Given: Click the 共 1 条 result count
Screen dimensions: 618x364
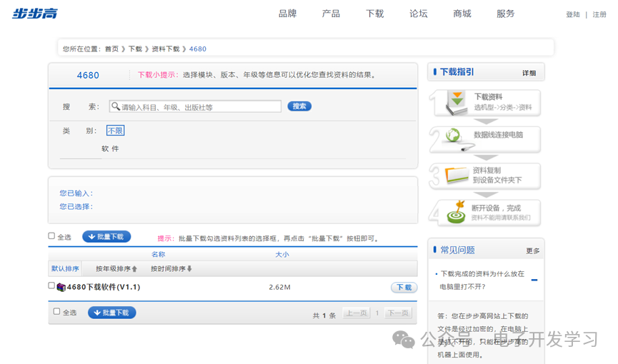Looking at the screenshot, I should pyautogui.click(x=324, y=315).
